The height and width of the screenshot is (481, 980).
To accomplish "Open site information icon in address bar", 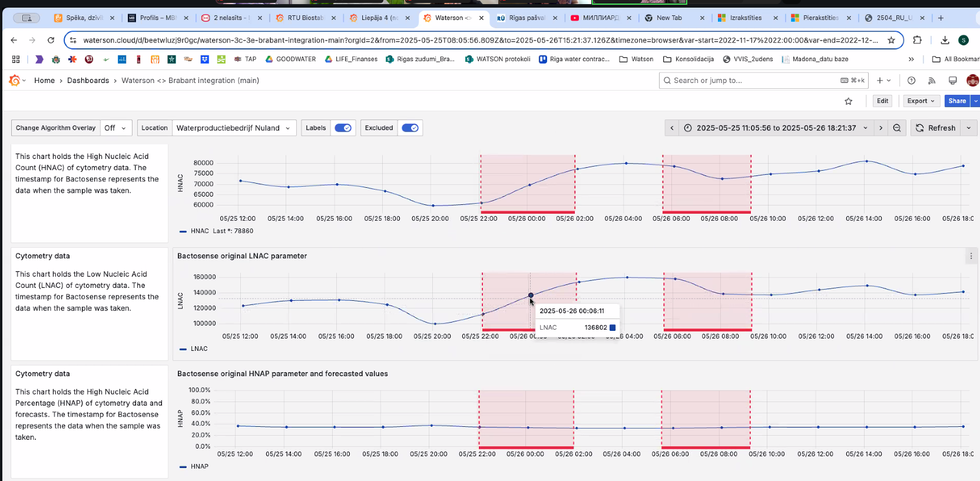I will (73, 40).
